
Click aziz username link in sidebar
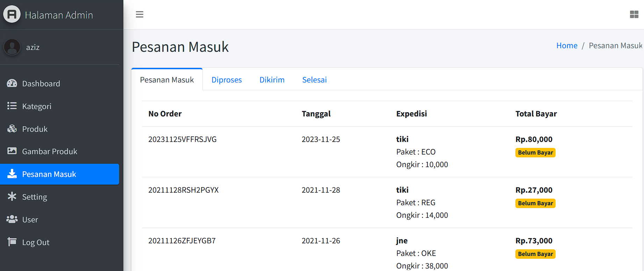pos(33,47)
